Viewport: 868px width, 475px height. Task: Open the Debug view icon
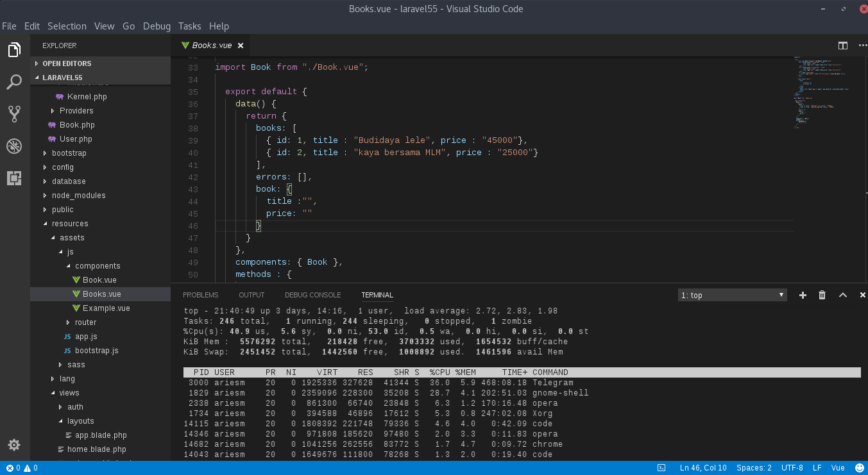(x=14, y=146)
